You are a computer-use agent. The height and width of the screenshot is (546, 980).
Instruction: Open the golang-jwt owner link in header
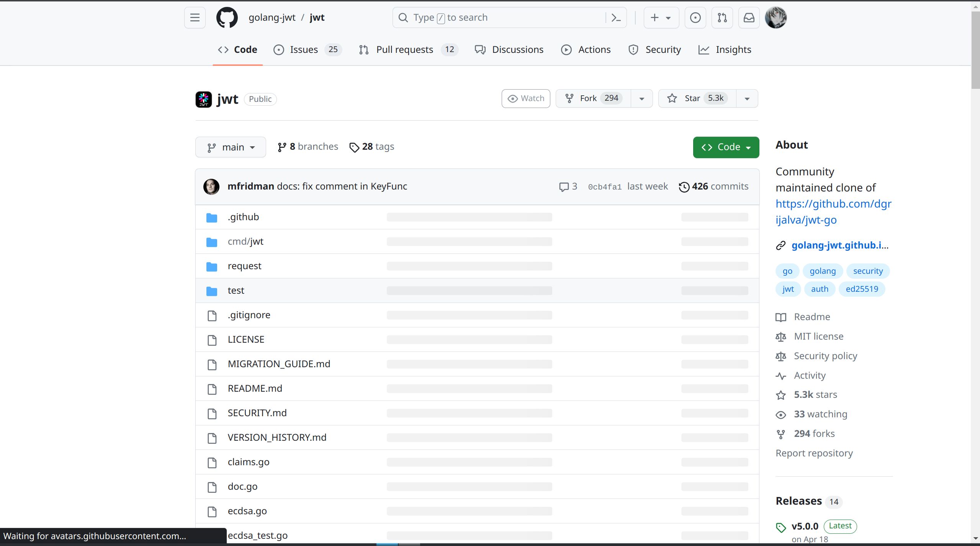pyautogui.click(x=272, y=18)
